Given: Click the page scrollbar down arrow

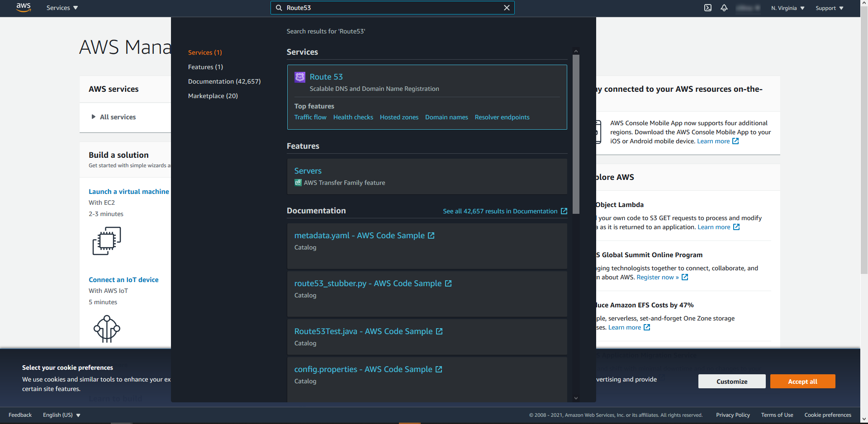Looking at the screenshot, I should pyautogui.click(x=864, y=419).
